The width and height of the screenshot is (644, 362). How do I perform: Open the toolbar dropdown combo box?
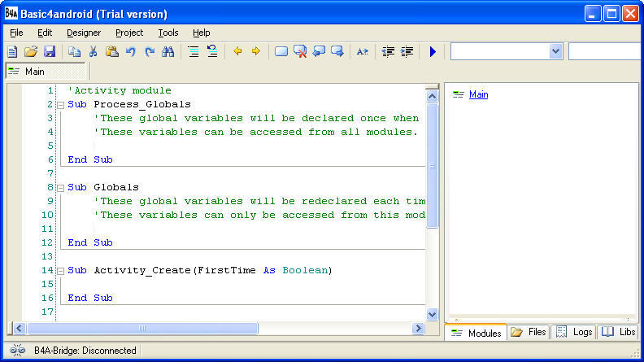(x=555, y=51)
